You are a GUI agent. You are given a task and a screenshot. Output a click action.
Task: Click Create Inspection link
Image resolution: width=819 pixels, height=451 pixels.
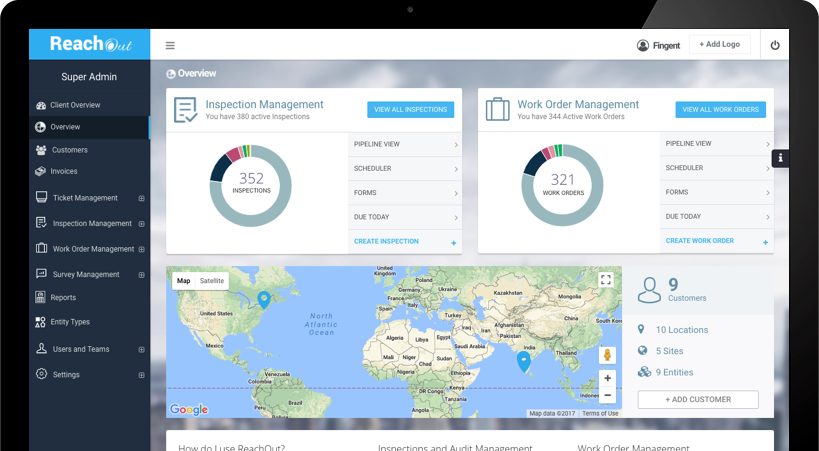[x=386, y=241]
